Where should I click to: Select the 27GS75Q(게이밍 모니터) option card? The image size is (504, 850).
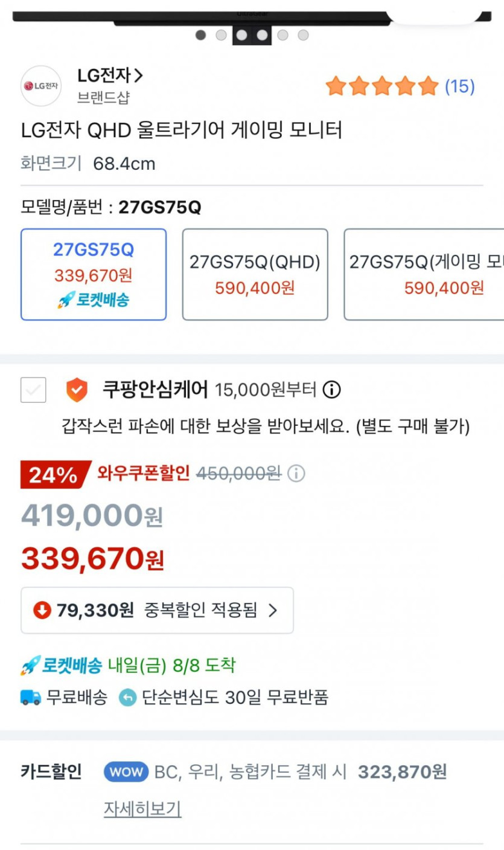424,274
